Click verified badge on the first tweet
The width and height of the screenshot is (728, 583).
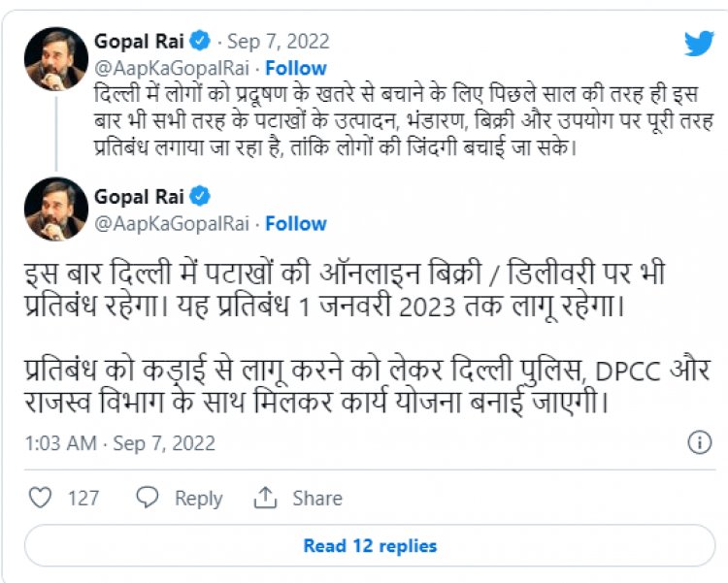point(201,42)
